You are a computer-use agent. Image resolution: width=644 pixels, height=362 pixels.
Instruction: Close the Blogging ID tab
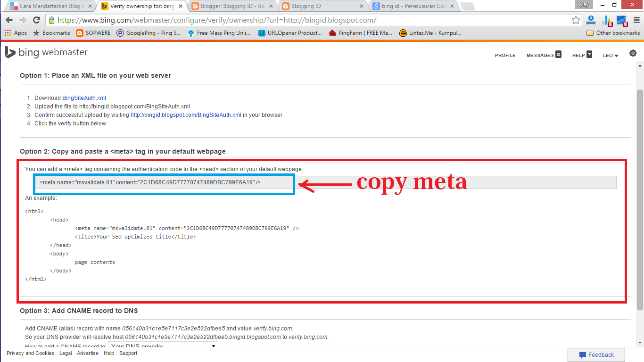[362, 6]
